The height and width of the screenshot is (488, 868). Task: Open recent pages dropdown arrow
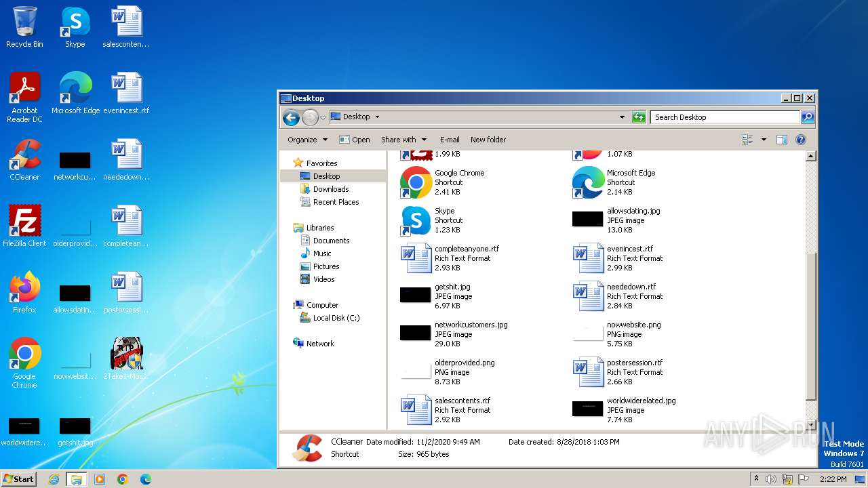(323, 117)
